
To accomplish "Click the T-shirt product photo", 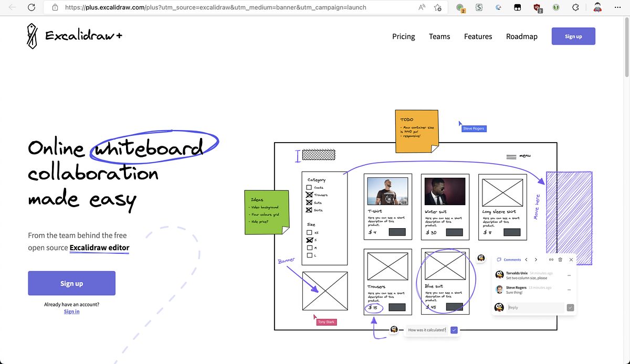I will [387, 191].
